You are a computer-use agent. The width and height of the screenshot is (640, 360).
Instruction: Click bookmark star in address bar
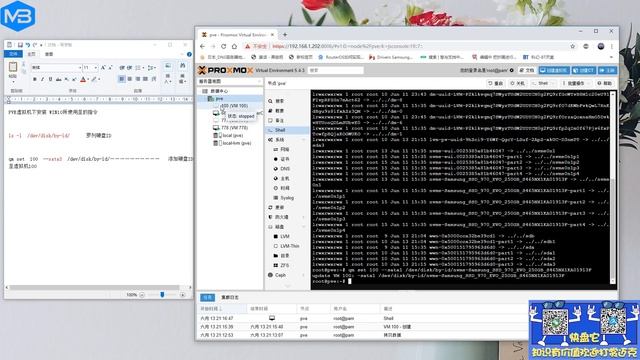tap(572, 47)
